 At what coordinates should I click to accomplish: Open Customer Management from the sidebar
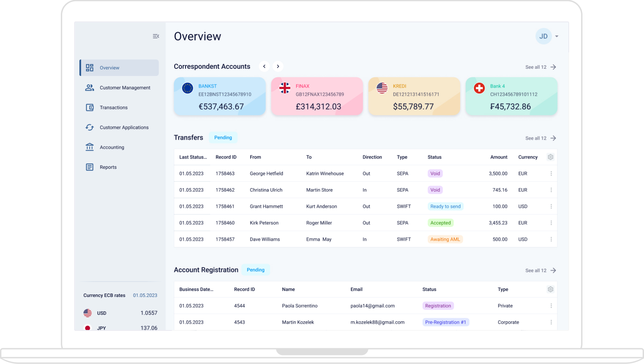[125, 88]
